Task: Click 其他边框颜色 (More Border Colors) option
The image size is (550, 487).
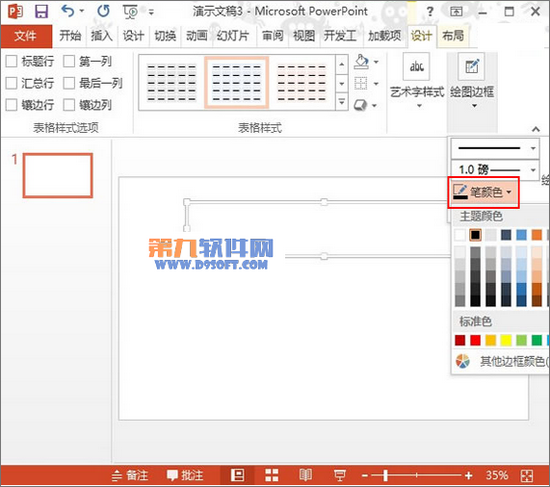Action: pyautogui.click(x=502, y=361)
